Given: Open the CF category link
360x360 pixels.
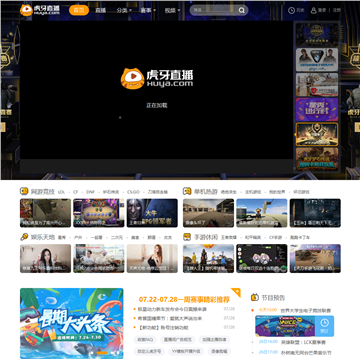Looking at the screenshot, I should (x=76, y=192).
